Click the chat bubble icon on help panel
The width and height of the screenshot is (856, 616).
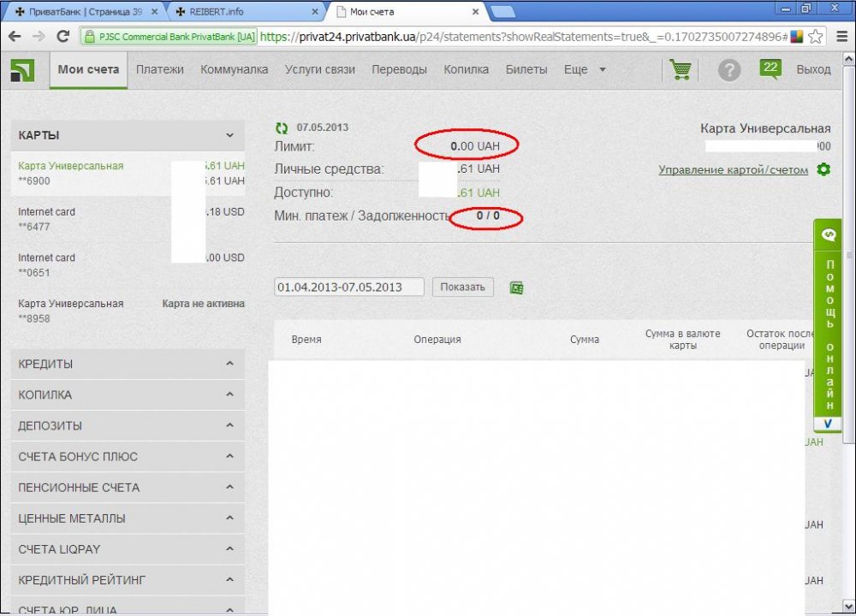pos(828,235)
